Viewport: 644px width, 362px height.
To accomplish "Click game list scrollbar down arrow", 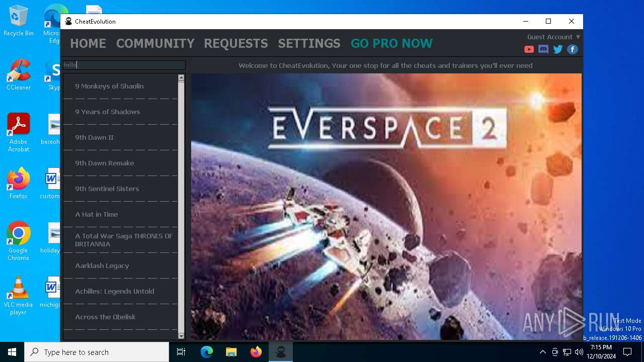I will [181, 336].
